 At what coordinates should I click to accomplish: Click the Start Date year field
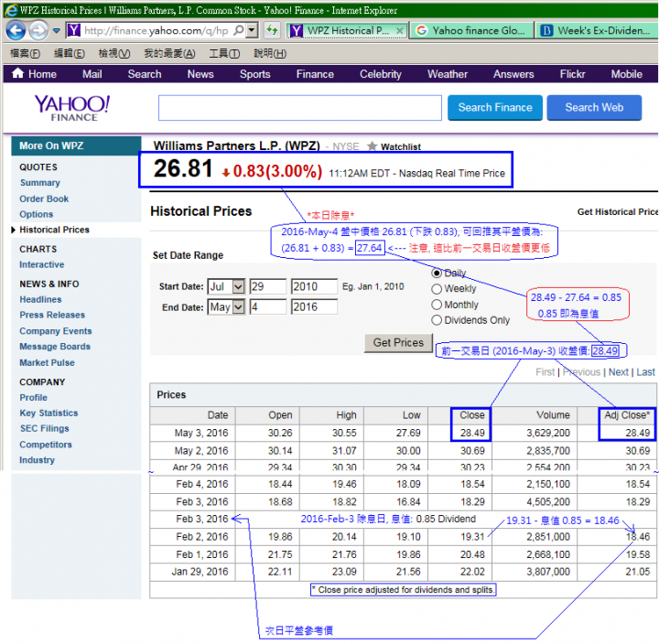tap(314, 286)
